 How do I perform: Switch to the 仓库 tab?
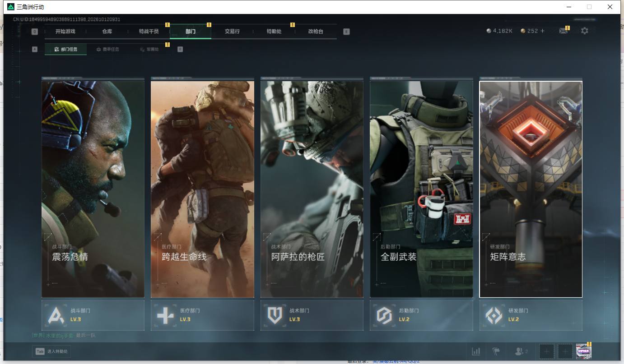[107, 32]
